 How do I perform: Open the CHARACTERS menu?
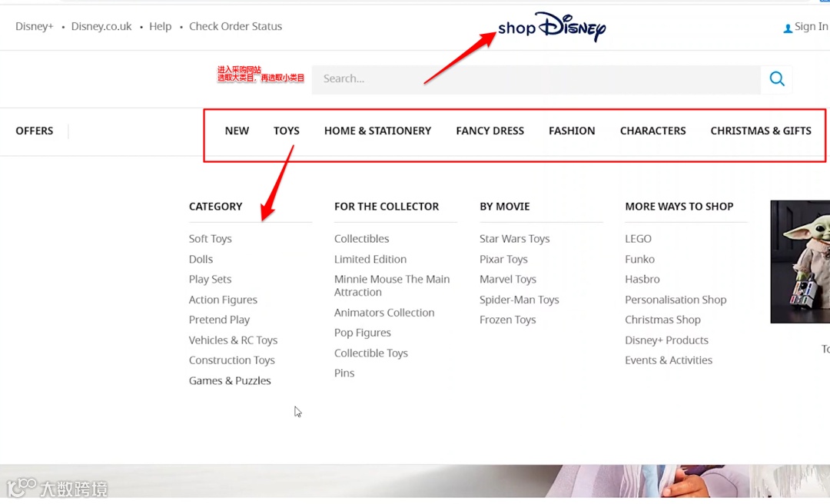652,131
